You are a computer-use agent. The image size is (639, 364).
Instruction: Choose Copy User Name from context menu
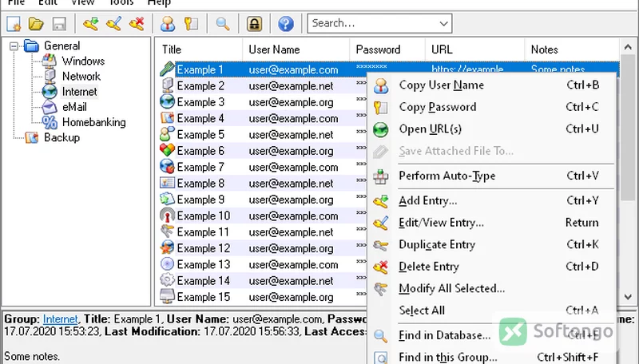492,85
